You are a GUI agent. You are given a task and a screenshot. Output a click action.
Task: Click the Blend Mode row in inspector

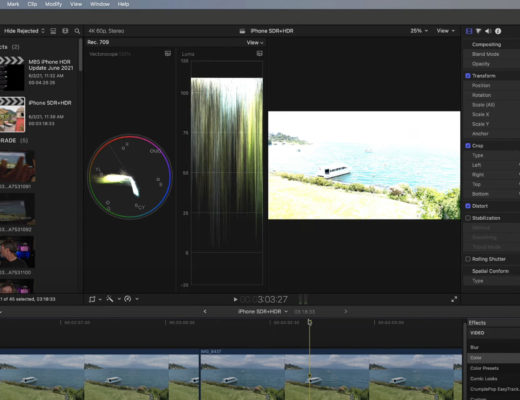(491, 54)
